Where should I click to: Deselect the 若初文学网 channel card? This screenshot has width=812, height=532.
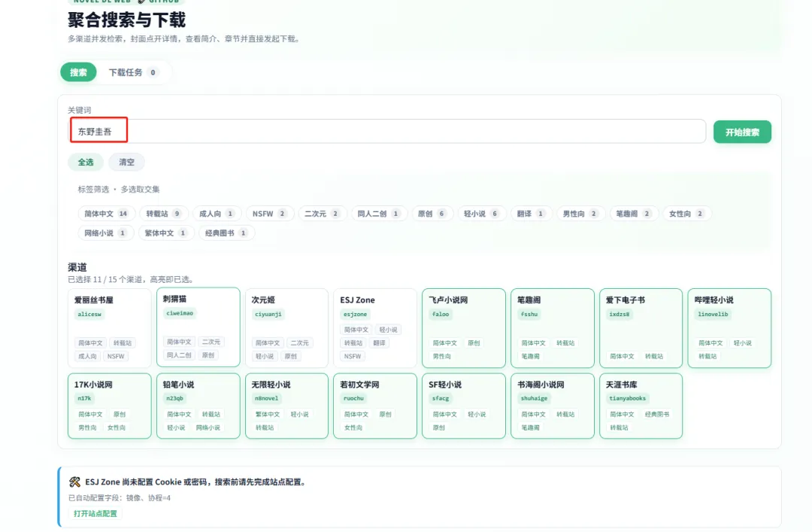click(375, 406)
